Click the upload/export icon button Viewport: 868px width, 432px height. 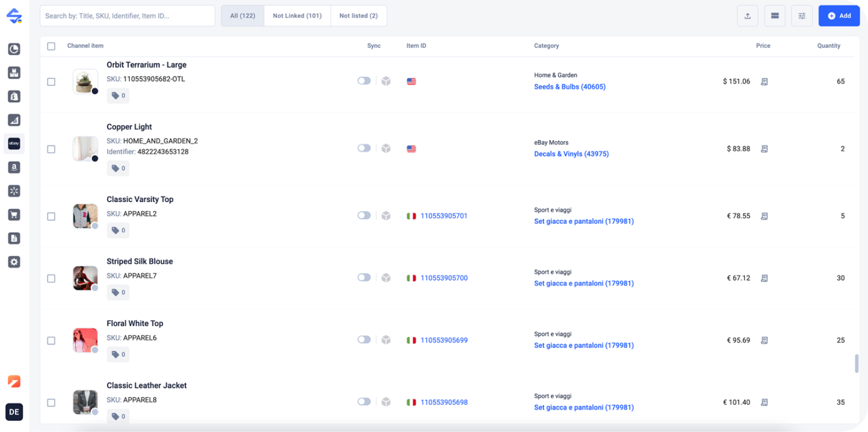(x=747, y=16)
